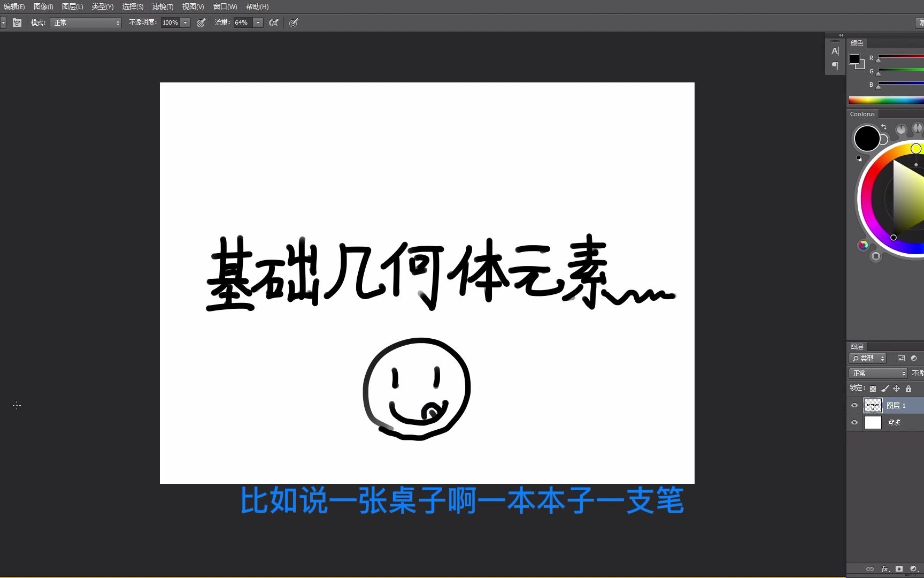Select the lock transparent pixels icon
Image resolution: width=924 pixels, height=578 pixels.
point(873,389)
